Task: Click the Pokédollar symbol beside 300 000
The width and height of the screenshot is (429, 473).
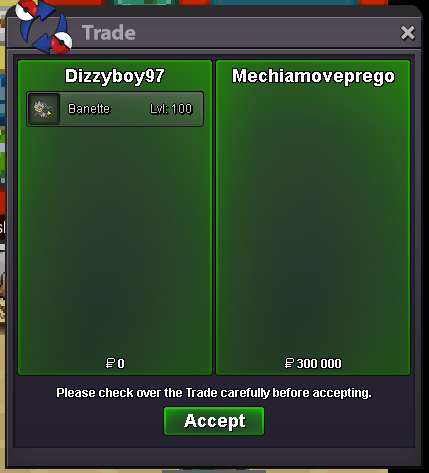Action: point(289,363)
